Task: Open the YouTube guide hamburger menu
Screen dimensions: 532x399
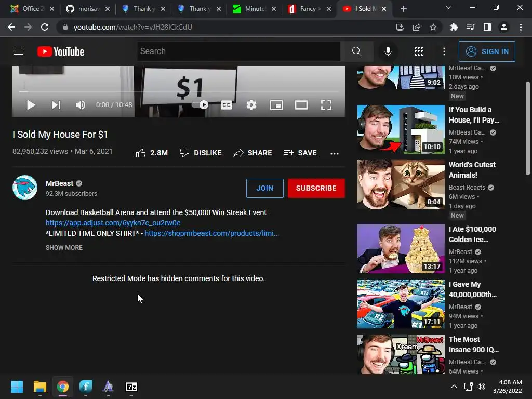Action: coord(19,51)
